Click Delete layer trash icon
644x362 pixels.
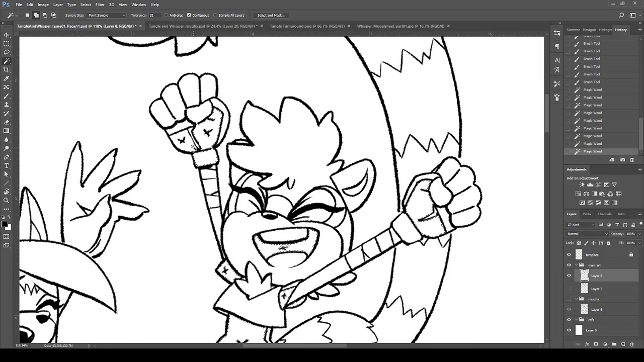[x=632, y=344]
